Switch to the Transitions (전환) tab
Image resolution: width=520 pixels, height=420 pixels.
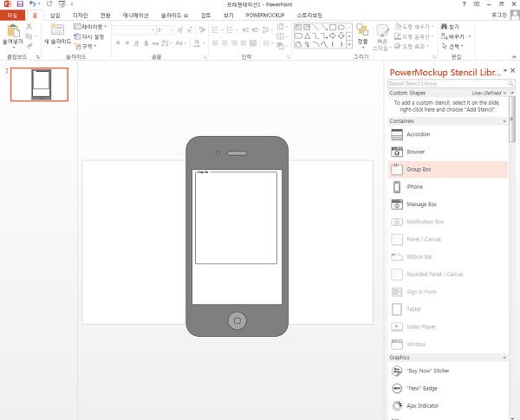tap(105, 16)
